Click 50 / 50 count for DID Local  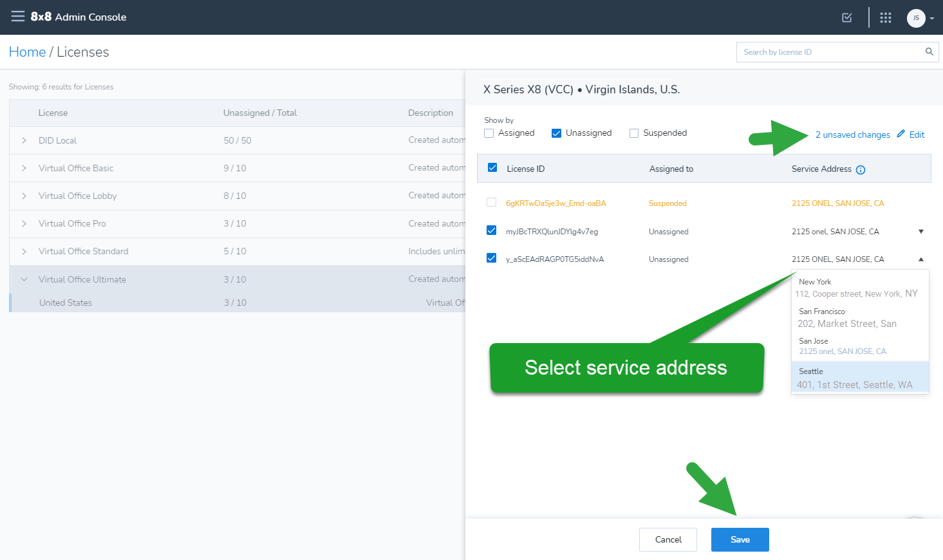238,140
